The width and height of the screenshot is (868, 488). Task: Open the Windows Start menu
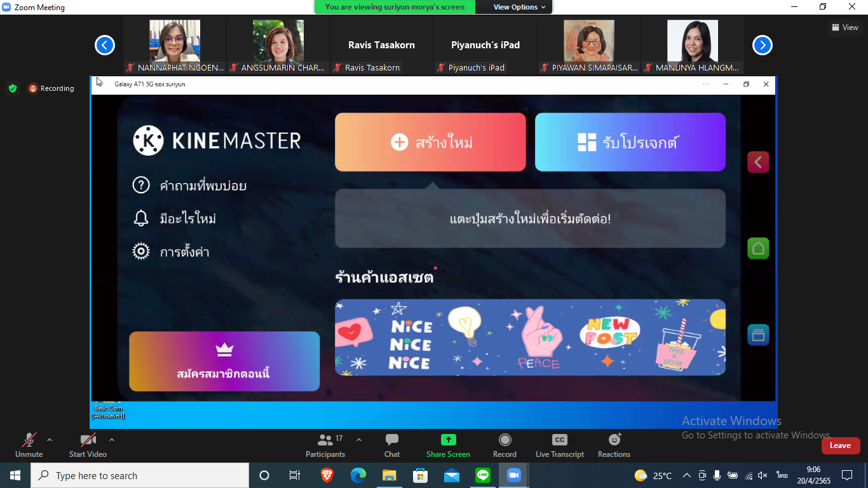[15, 475]
